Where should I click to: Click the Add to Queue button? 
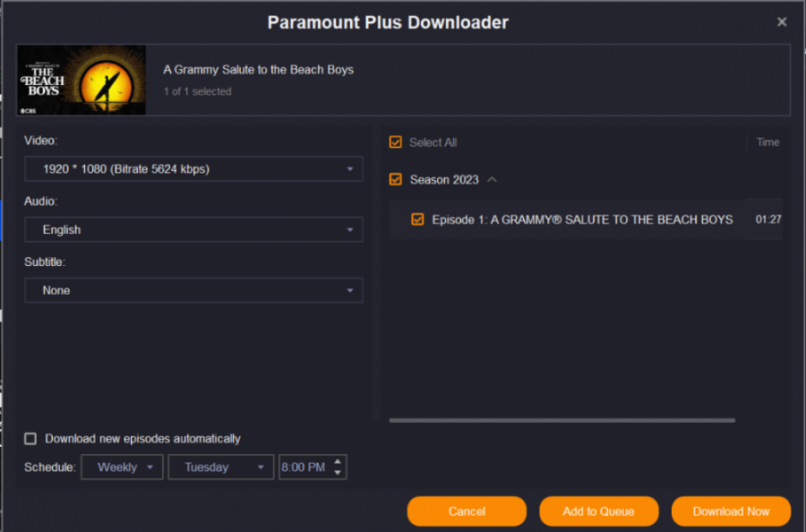click(x=599, y=511)
